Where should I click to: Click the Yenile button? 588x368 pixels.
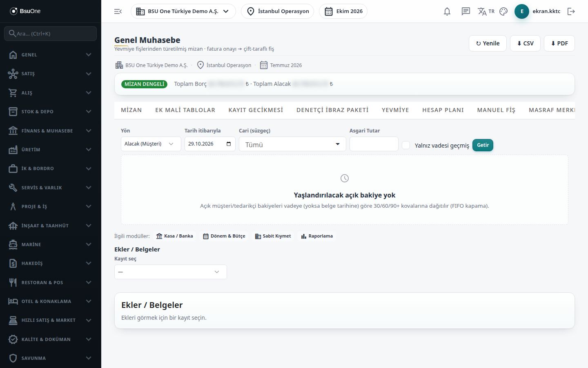click(488, 43)
